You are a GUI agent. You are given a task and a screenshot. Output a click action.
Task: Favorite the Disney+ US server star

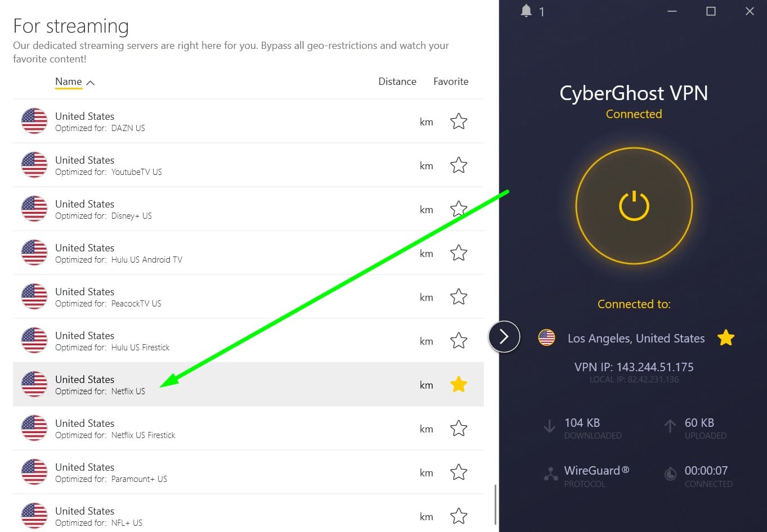[x=459, y=209]
